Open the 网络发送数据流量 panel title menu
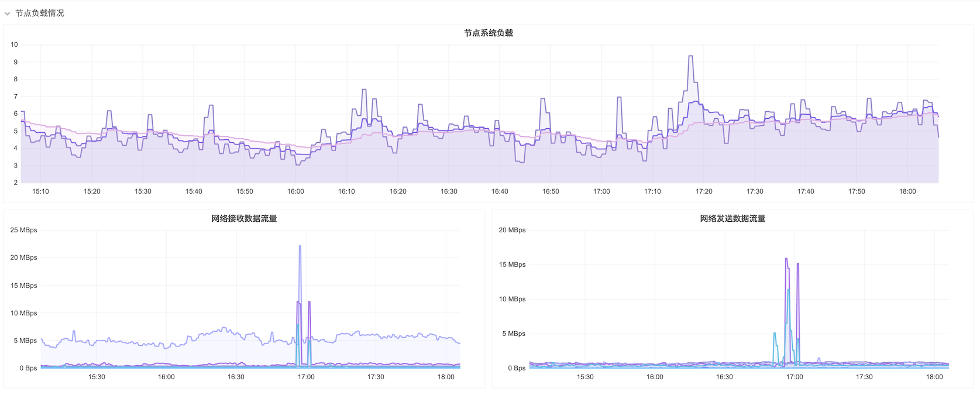This screenshot has width=980, height=395. point(733,219)
